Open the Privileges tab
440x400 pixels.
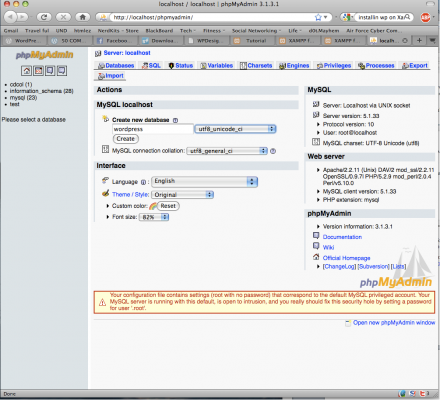point(334,66)
